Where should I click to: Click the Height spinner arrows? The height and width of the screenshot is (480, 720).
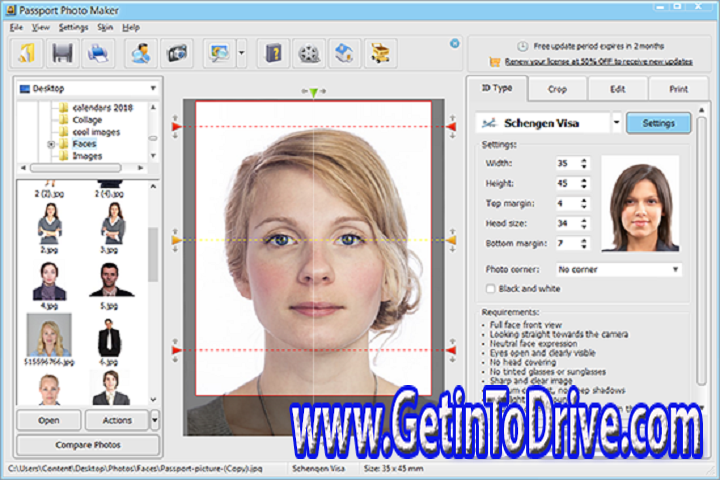584,184
